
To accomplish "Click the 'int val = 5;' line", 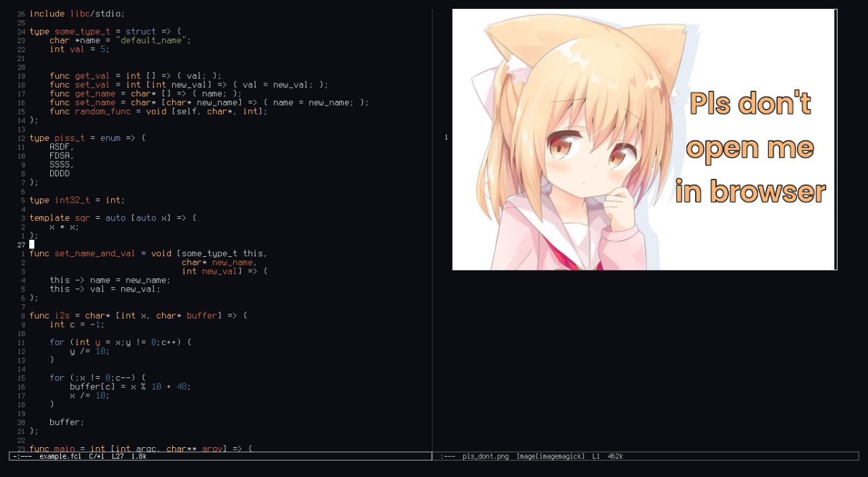I will [79, 49].
